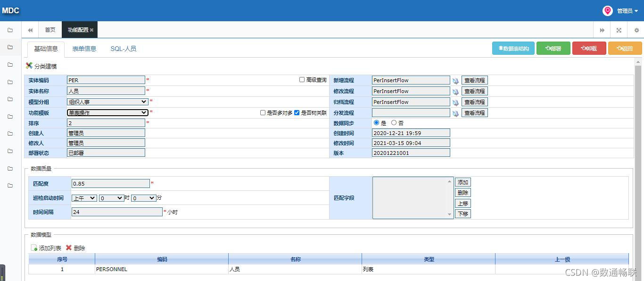Close the 功能配置 tab

92,30
